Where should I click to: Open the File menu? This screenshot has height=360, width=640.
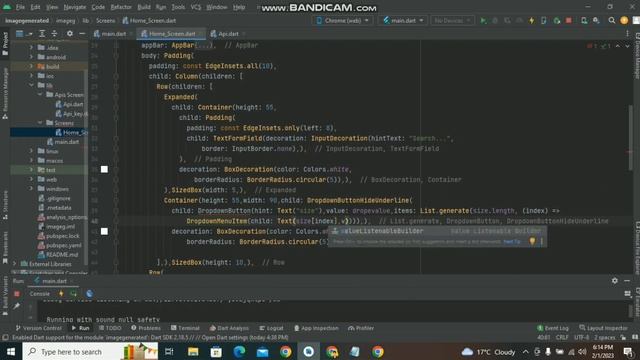pyautogui.click(x=20, y=7)
